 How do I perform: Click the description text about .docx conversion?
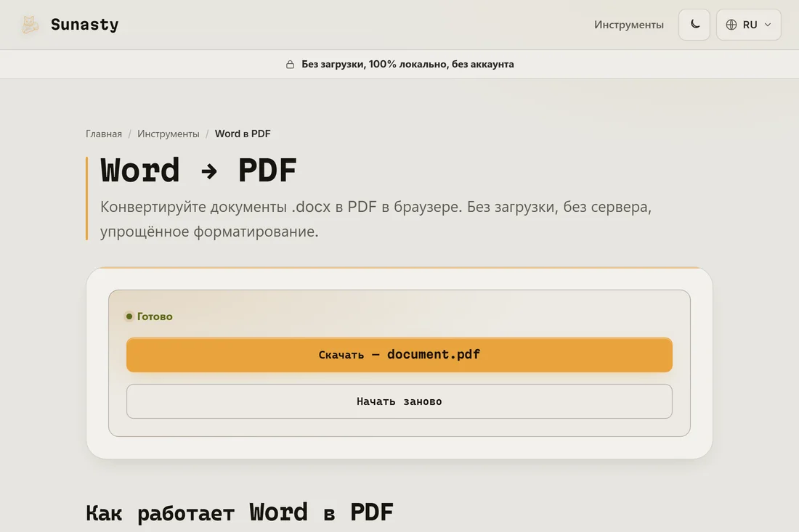click(x=376, y=219)
